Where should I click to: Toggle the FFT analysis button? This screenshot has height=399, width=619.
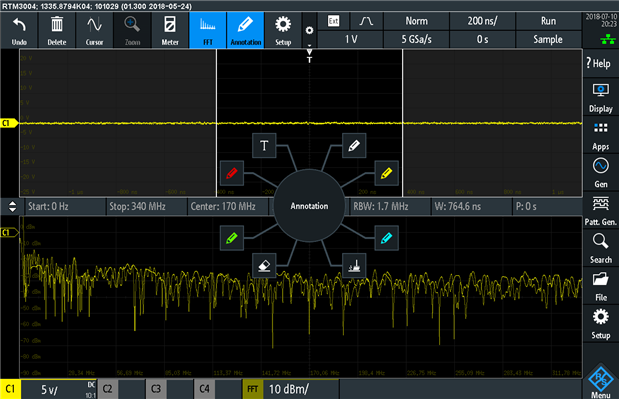208,30
